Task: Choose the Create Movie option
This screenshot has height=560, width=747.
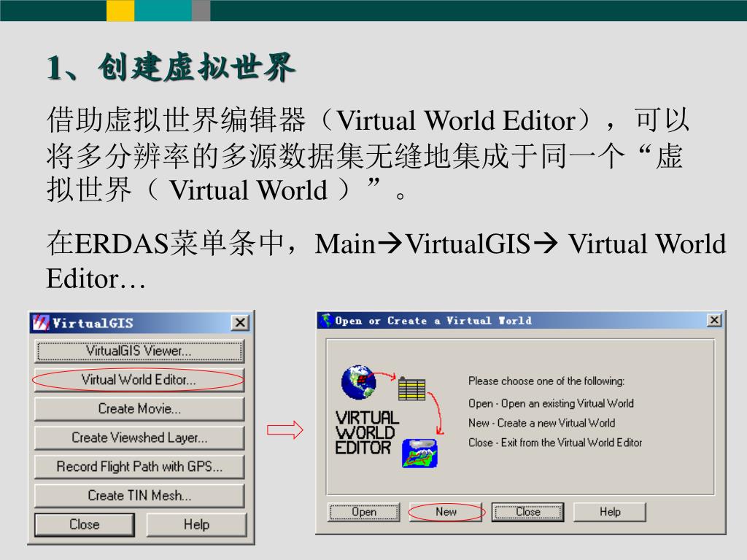Action: (139, 409)
